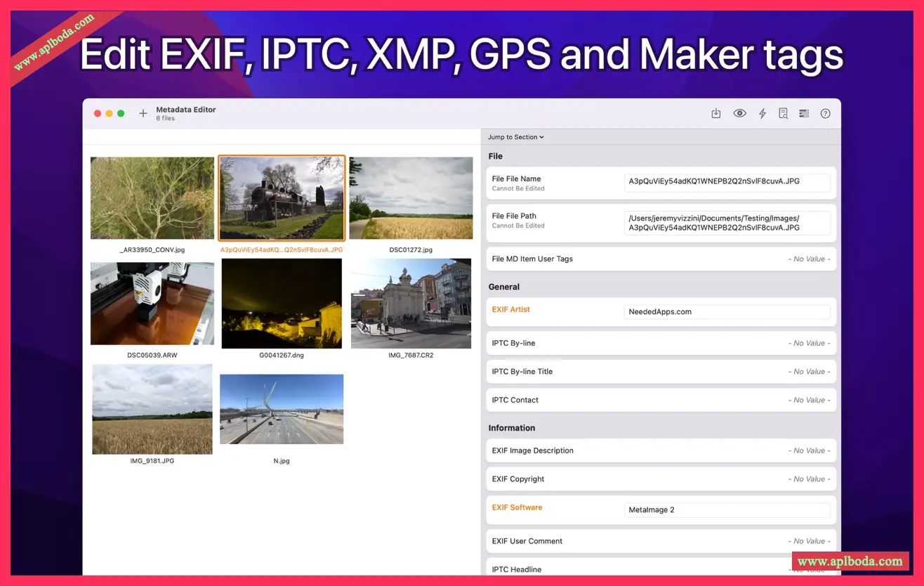924x586 pixels.
Task: Click the IPTC By-line No Value row
Action: pos(661,344)
